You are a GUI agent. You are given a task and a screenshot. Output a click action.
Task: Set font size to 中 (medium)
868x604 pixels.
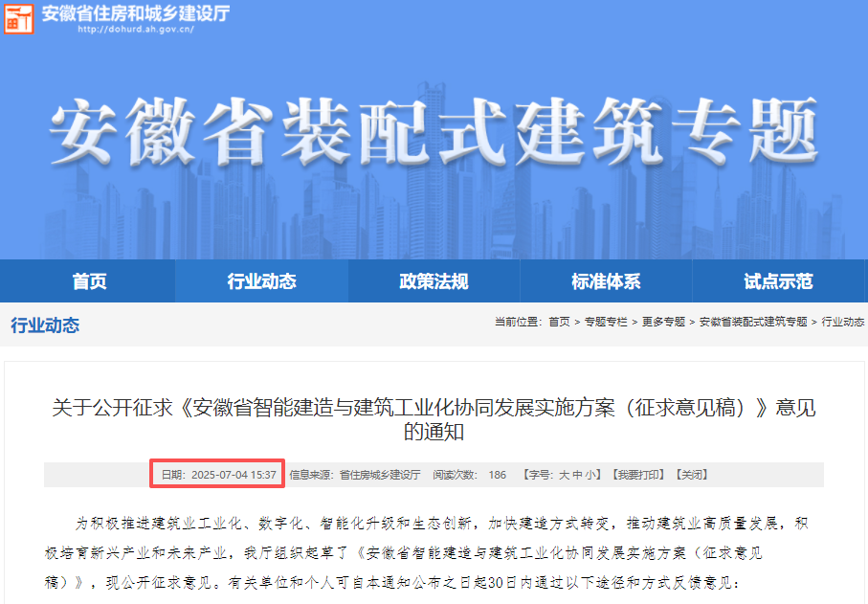(x=577, y=475)
